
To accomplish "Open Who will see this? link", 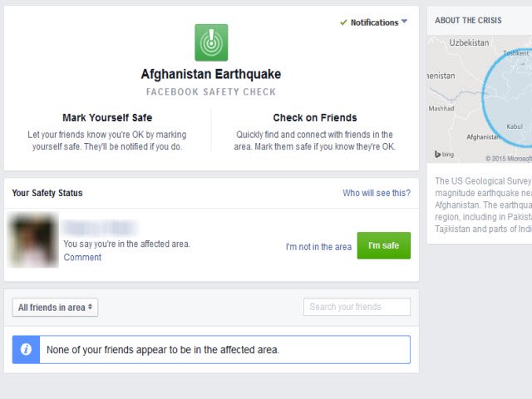I will click(x=377, y=193).
